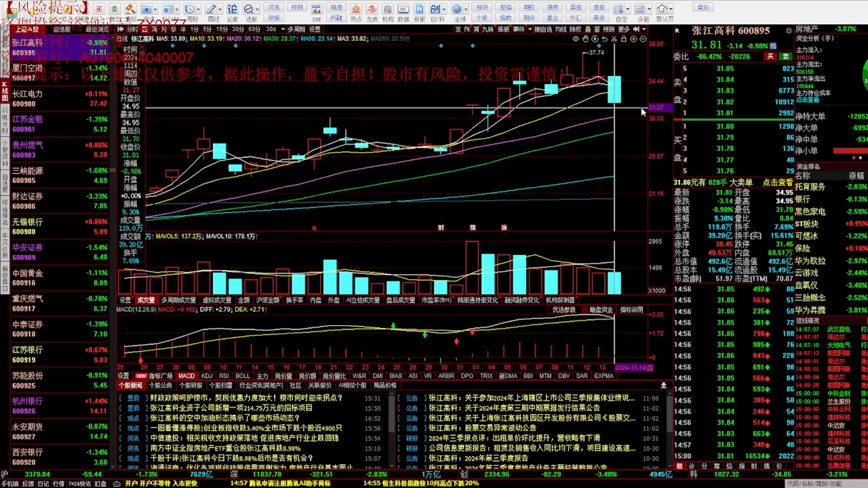Screen dimensions: 868x488
Task: Click the 优选参数 button above MACD
Action: click(x=564, y=310)
